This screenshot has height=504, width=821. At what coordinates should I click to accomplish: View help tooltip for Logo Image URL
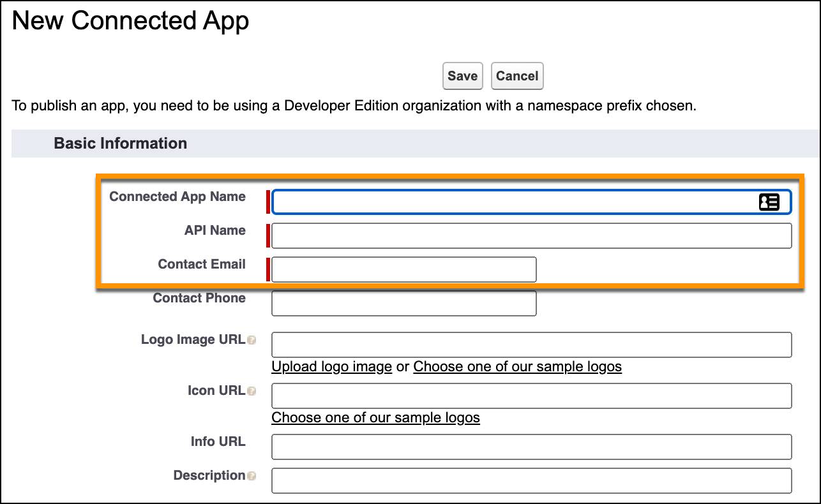coord(252,340)
